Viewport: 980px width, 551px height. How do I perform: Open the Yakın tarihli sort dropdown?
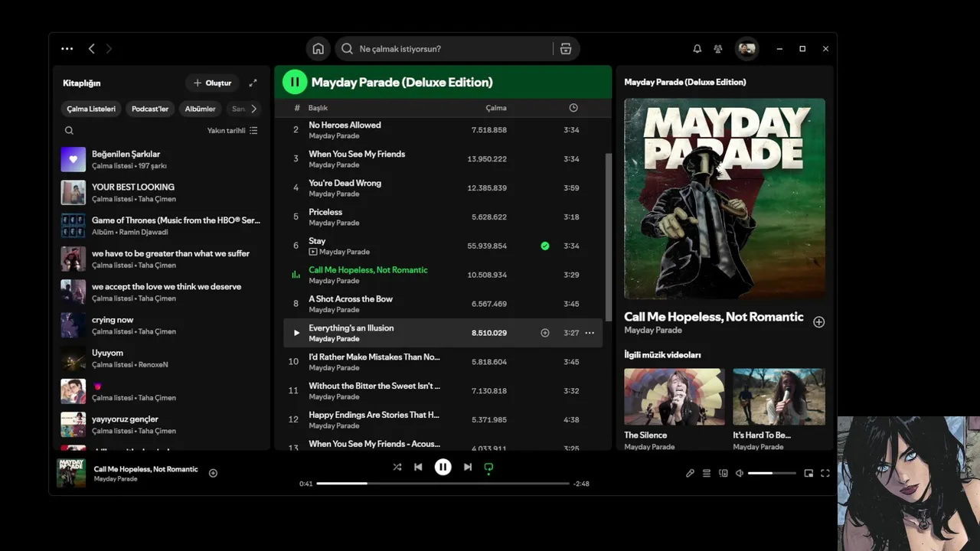tap(233, 130)
